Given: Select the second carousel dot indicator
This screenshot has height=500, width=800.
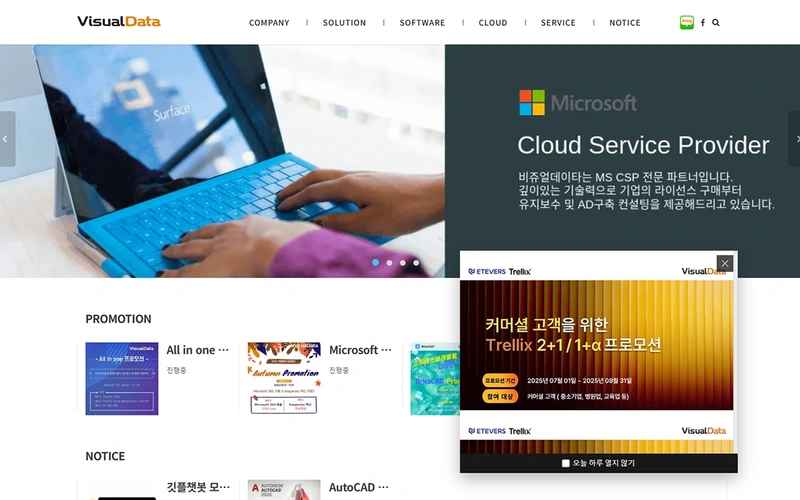Looking at the screenshot, I should click(389, 263).
